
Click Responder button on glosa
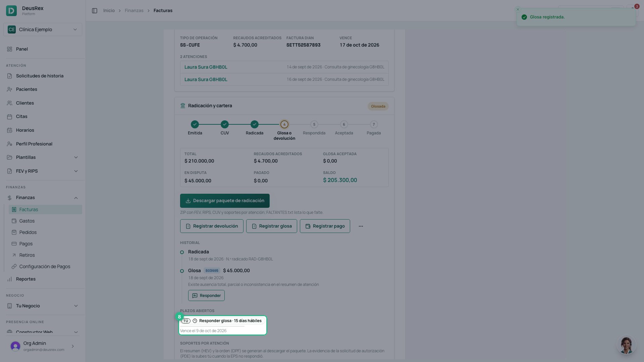click(206, 296)
